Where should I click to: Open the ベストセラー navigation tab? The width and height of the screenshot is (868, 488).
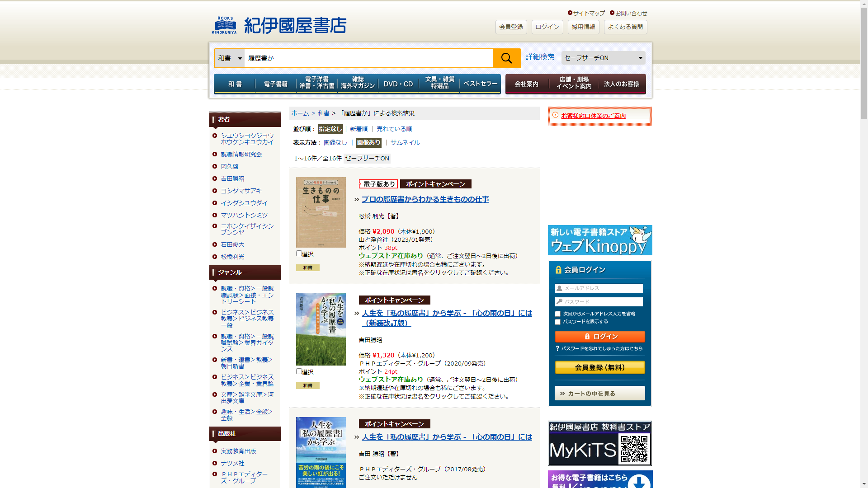pos(480,84)
